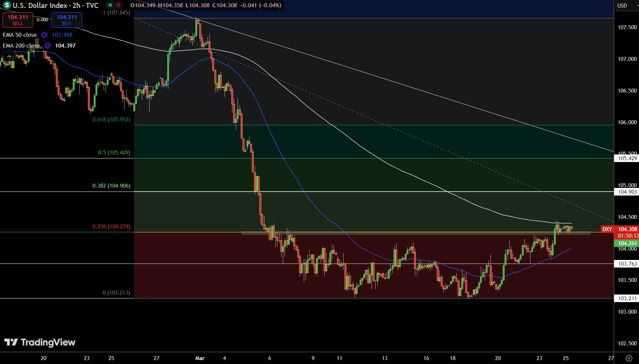639x364 pixels.
Task: Click the 105.429 price axis label
Action: coord(627,158)
